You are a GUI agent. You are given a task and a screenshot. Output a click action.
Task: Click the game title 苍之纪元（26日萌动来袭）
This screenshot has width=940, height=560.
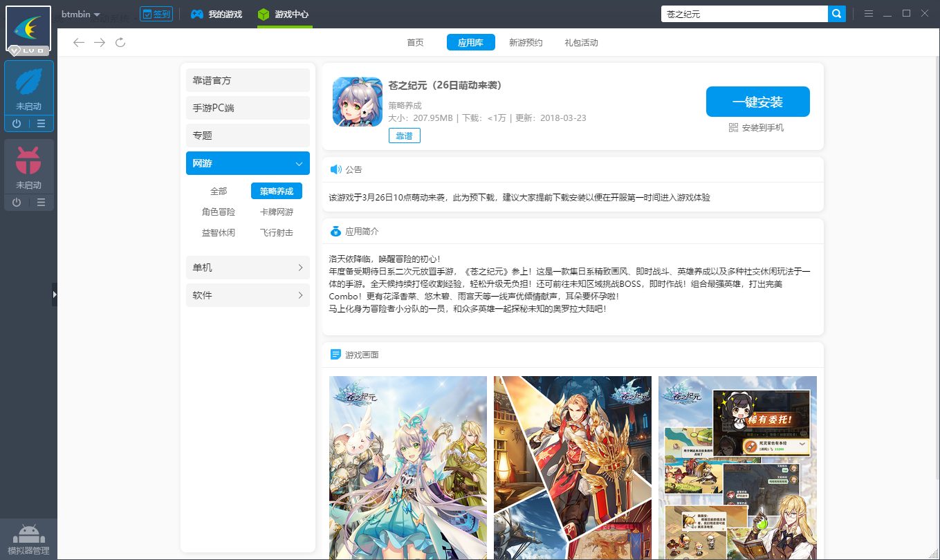pos(445,86)
